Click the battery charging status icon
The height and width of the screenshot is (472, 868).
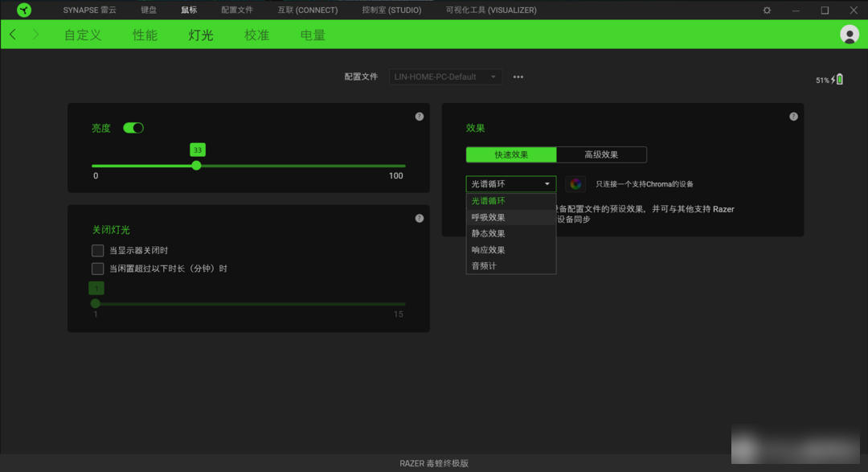[x=837, y=80]
